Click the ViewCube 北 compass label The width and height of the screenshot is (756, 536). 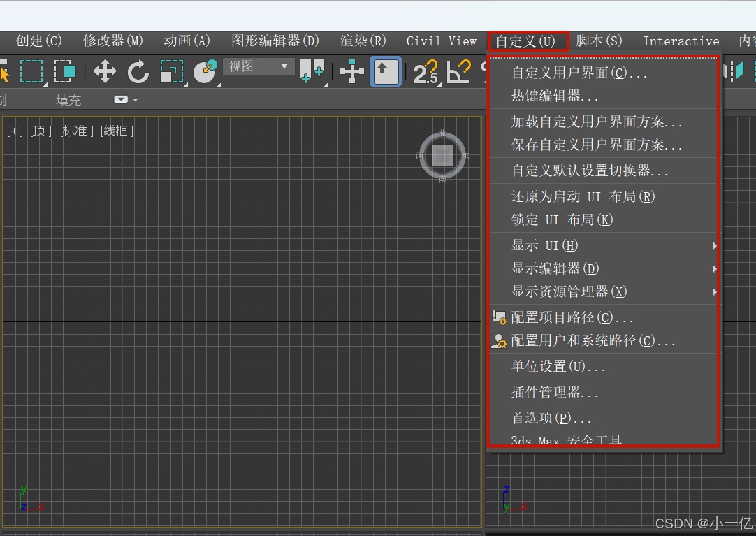pyautogui.click(x=442, y=133)
